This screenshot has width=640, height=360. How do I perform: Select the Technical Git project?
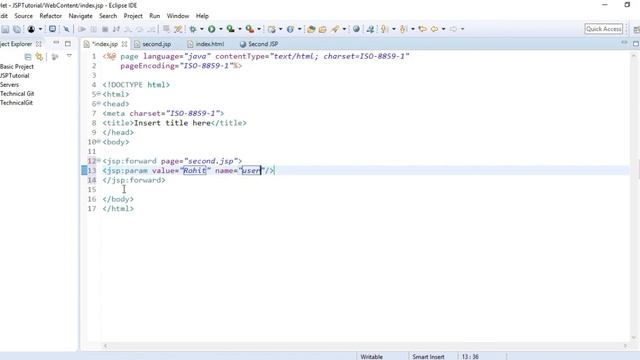point(17,93)
